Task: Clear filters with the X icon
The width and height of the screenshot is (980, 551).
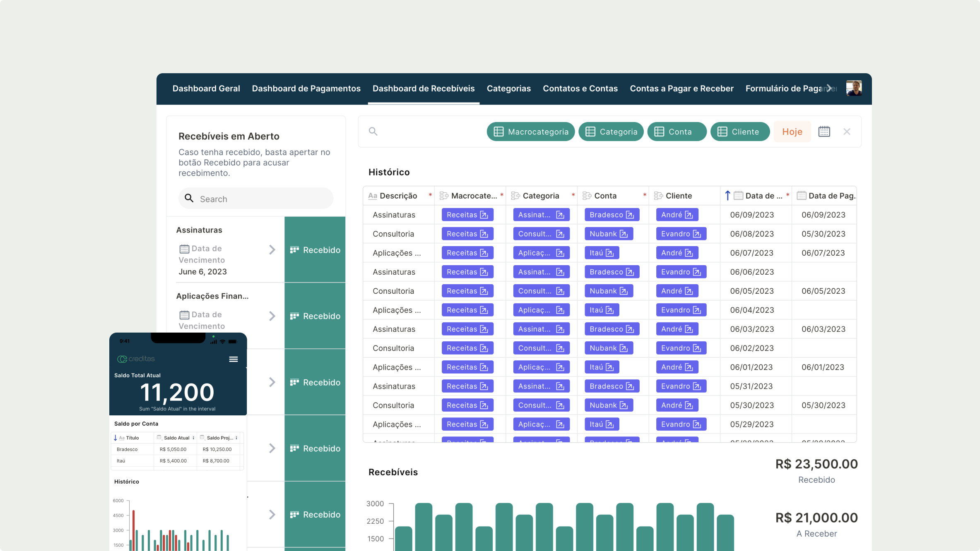Action: (847, 132)
